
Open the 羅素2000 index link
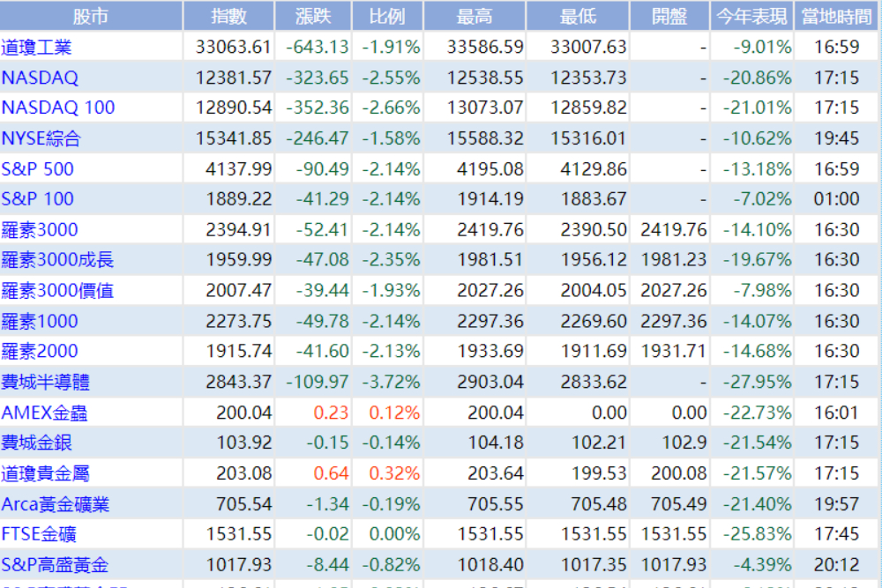tap(40, 352)
